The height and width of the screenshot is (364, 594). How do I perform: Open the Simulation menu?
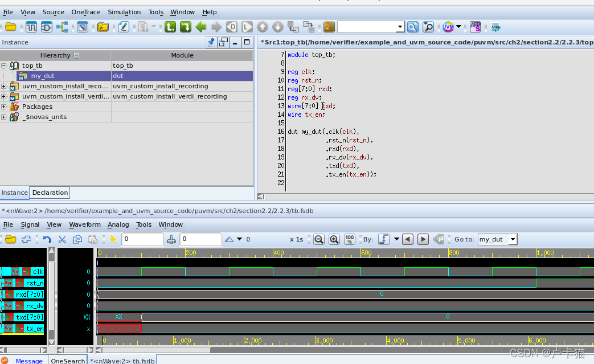click(124, 12)
